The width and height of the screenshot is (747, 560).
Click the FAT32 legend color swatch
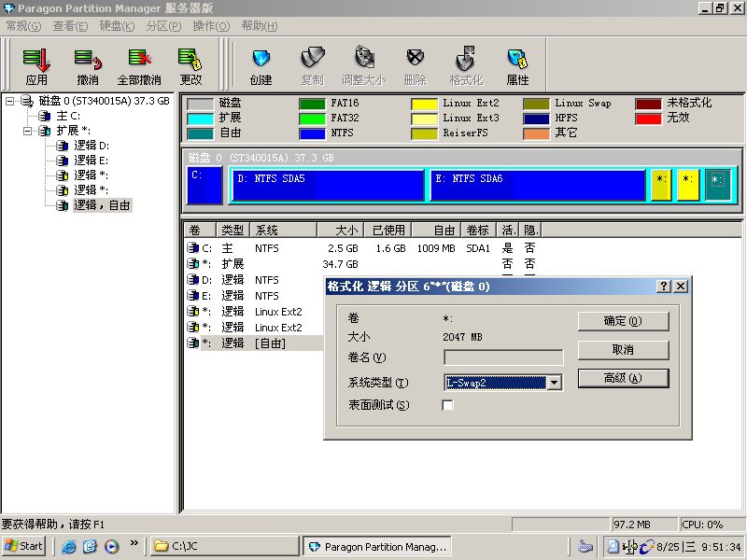point(312,119)
